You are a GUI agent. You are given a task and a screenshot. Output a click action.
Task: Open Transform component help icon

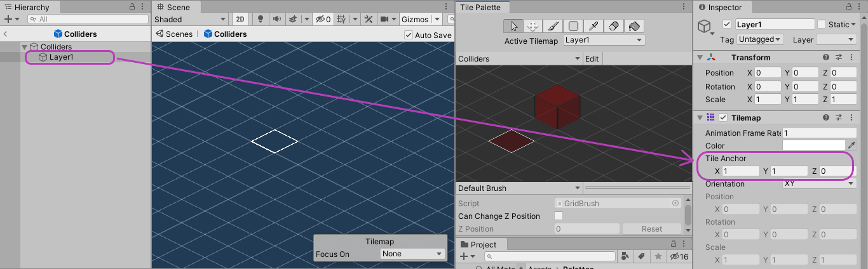(x=826, y=57)
